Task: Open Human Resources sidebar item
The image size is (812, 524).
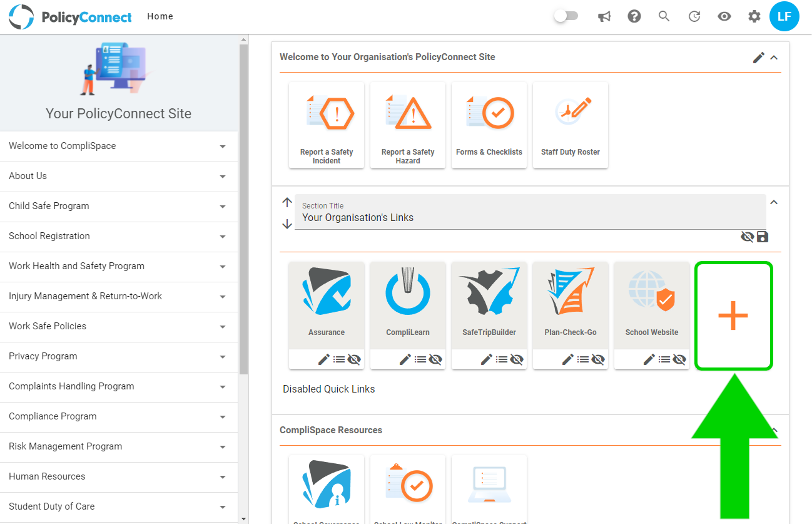Action: (x=119, y=476)
